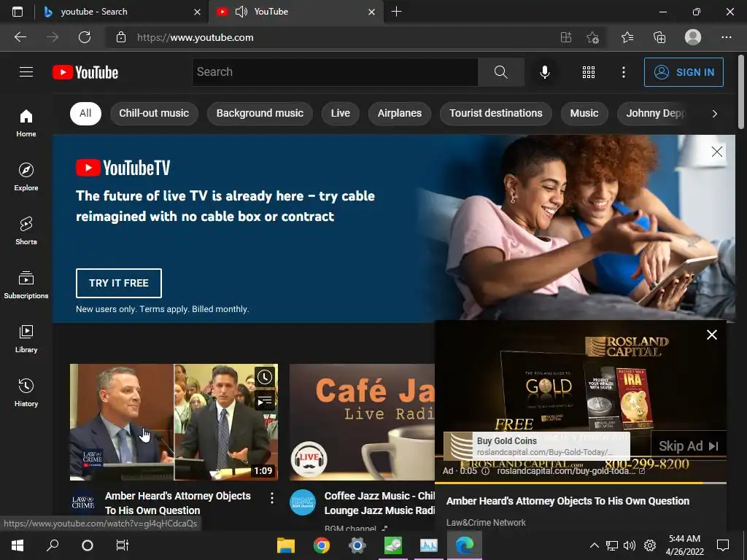The width and height of the screenshot is (747, 560).
Task: Click the YouTube logo
Action: pos(85,72)
